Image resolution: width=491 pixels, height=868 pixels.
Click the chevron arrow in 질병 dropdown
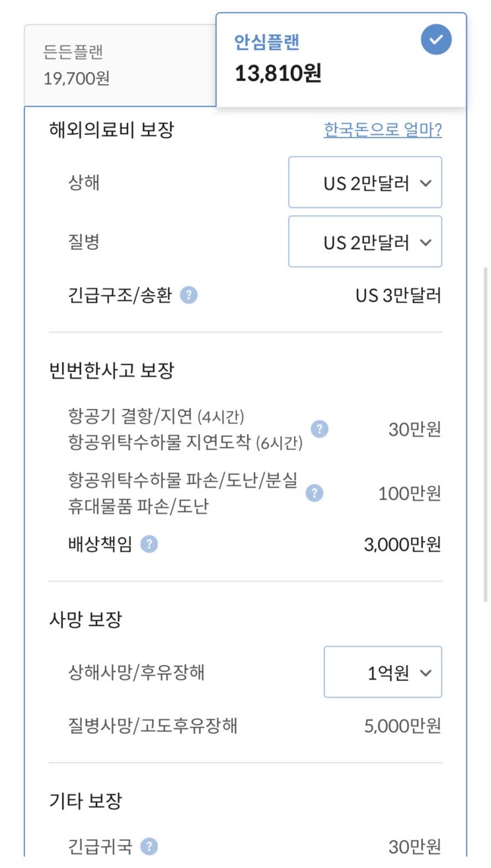[426, 243]
